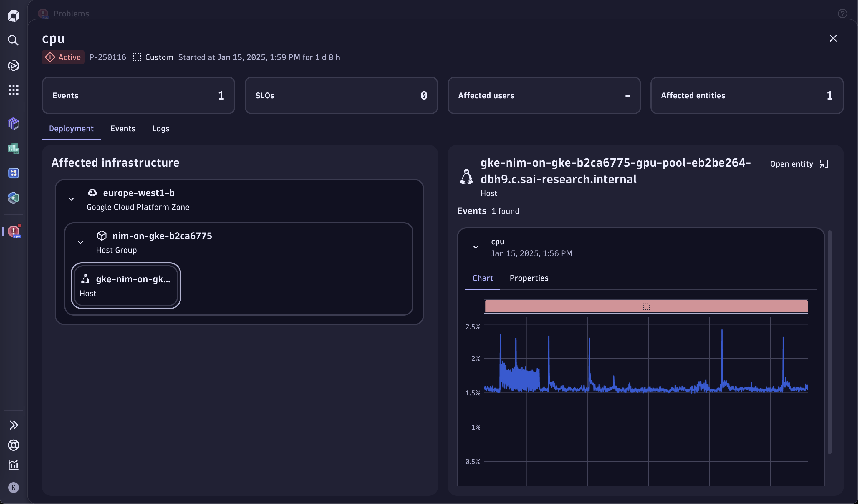
Task: Click the Open entity link
Action: point(799,164)
